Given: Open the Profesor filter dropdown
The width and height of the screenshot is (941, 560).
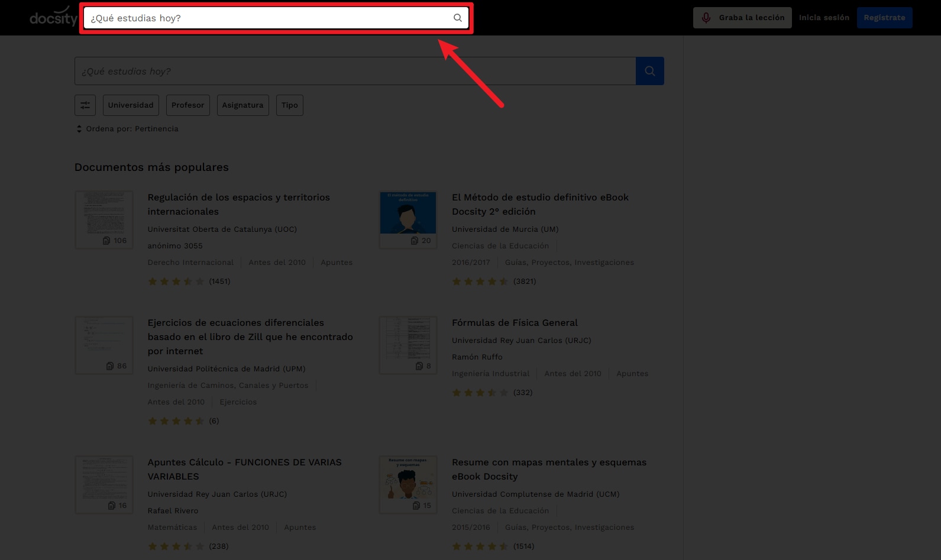Looking at the screenshot, I should [187, 105].
